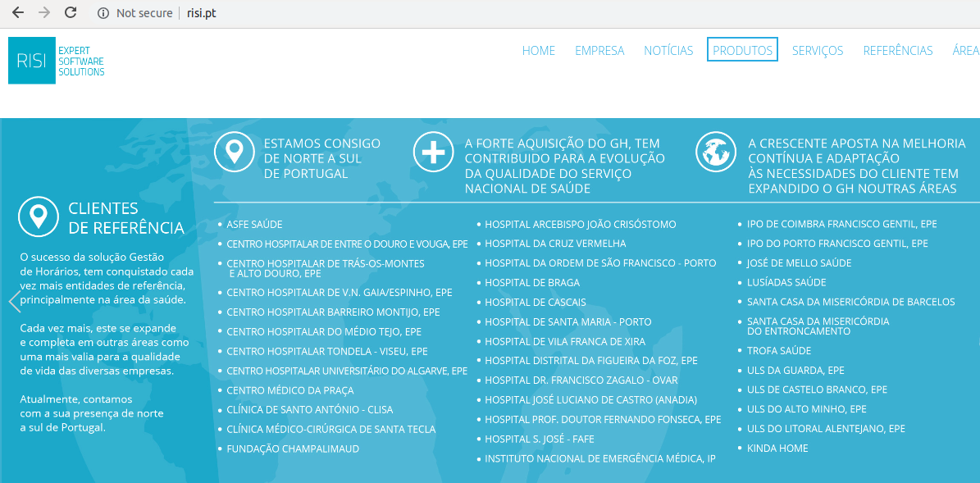Screen dimensions: 980x483
Task: Click Santa Casa da Misericórdia de Barcelos
Action: 850,302
